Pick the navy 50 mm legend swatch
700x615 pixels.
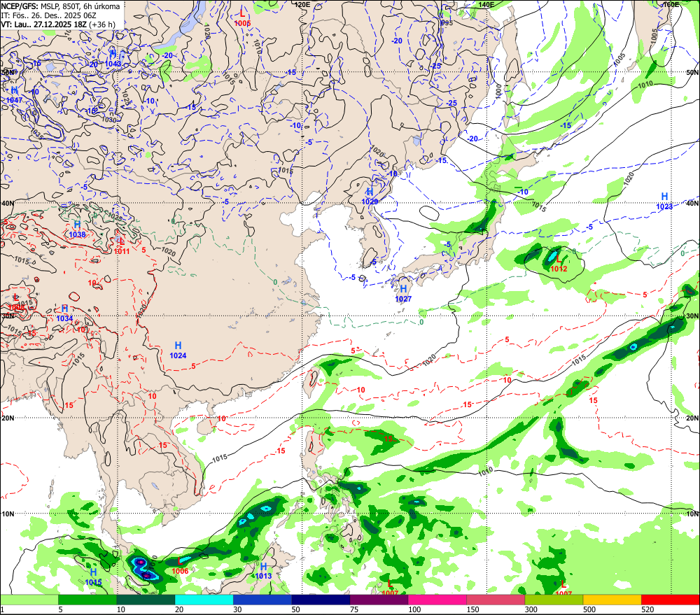[x=321, y=600]
